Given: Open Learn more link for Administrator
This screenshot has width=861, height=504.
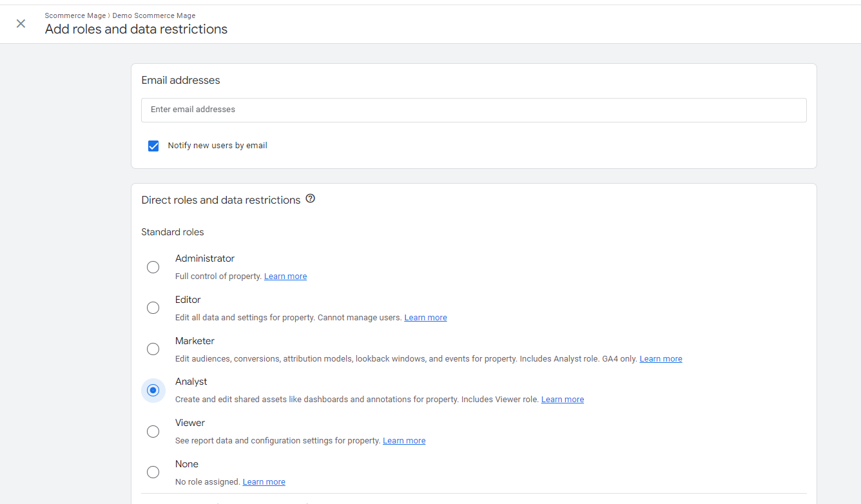Looking at the screenshot, I should [285, 276].
